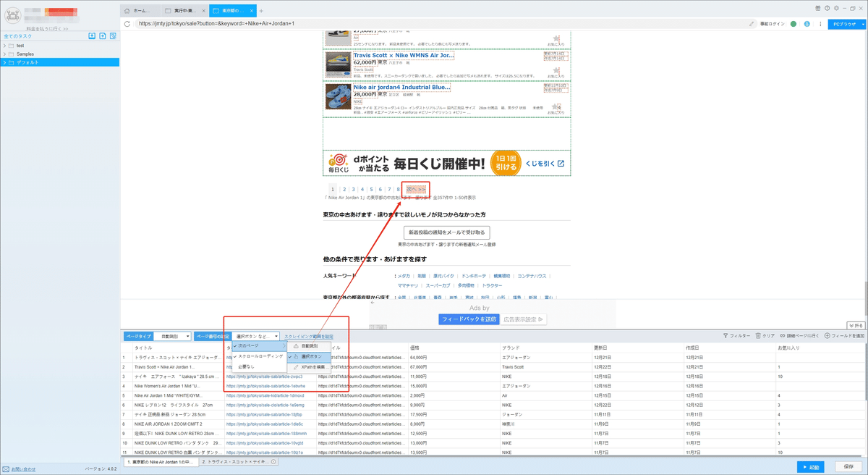This screenshot has height=475, width=868.
Task: Close the 実行中 tab
Action: [203, 11]
